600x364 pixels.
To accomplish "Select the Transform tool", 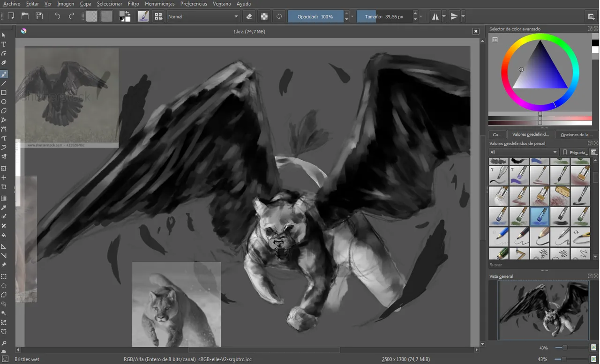I will (x=4, y=168).
